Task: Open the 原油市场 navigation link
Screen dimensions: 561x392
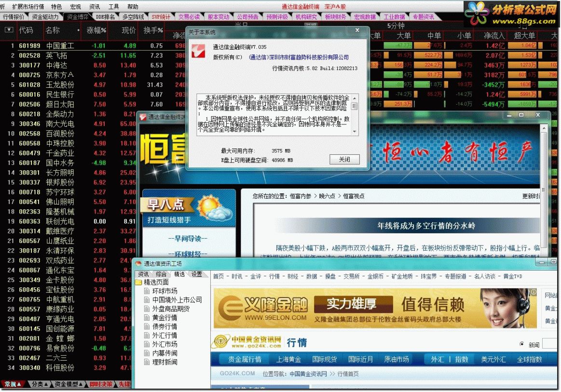Action: click(397, 359)
